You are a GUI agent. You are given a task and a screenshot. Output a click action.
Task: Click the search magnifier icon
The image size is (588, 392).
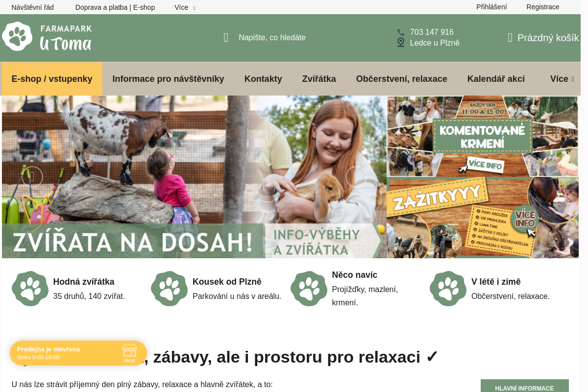point(226,38)
